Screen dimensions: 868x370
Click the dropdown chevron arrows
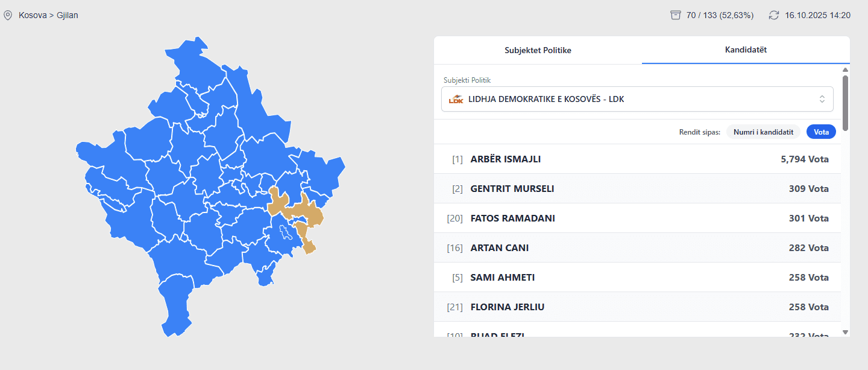pos(822,99)
